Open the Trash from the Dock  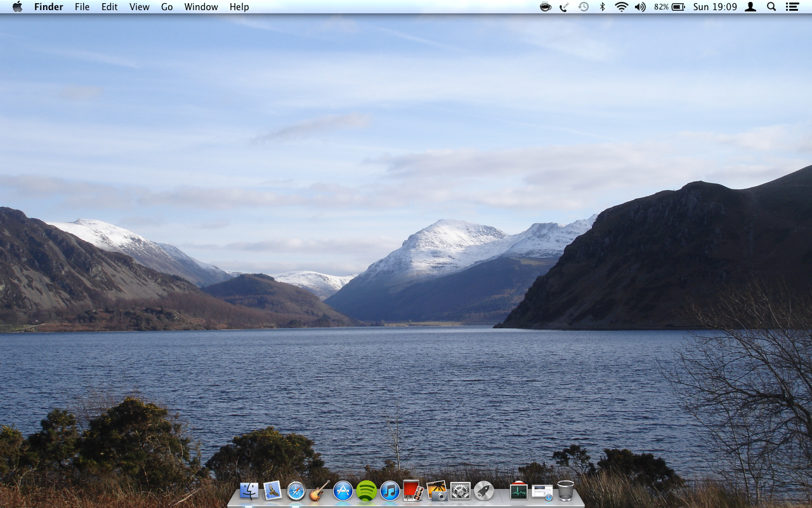click(565, 491)
